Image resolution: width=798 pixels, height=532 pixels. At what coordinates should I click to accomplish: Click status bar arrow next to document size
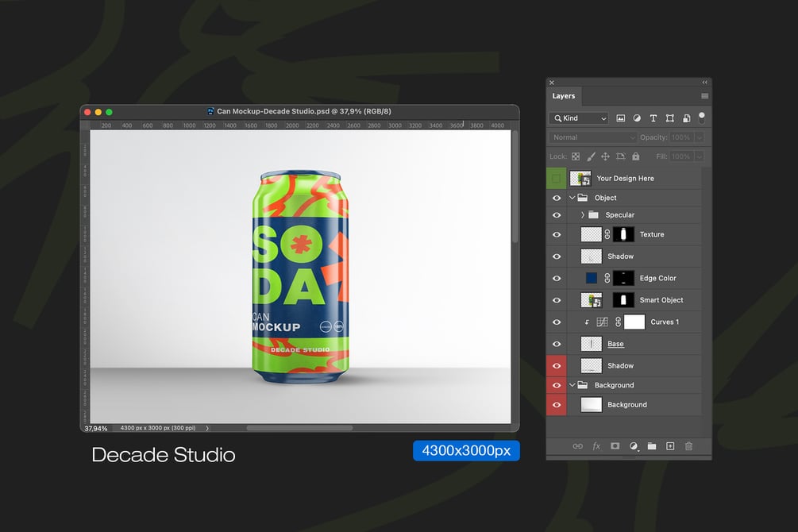point(207,428)
